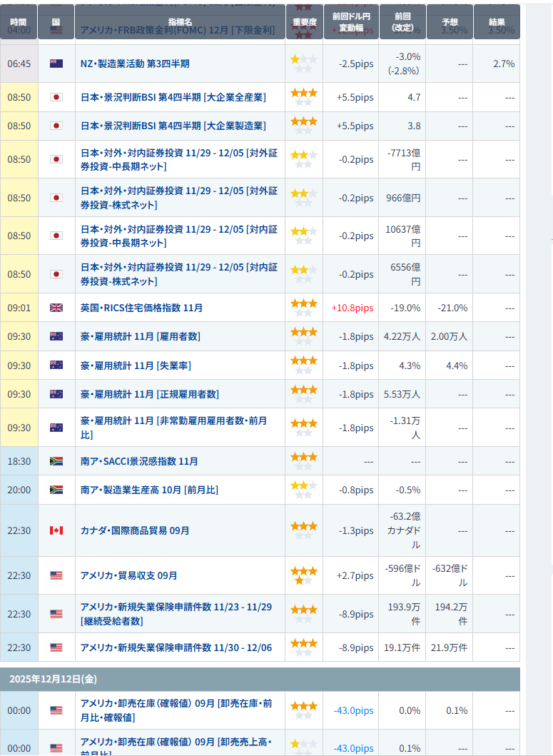Click the 重要度 column header
553x756 pixels.
(x=304, y=23)
